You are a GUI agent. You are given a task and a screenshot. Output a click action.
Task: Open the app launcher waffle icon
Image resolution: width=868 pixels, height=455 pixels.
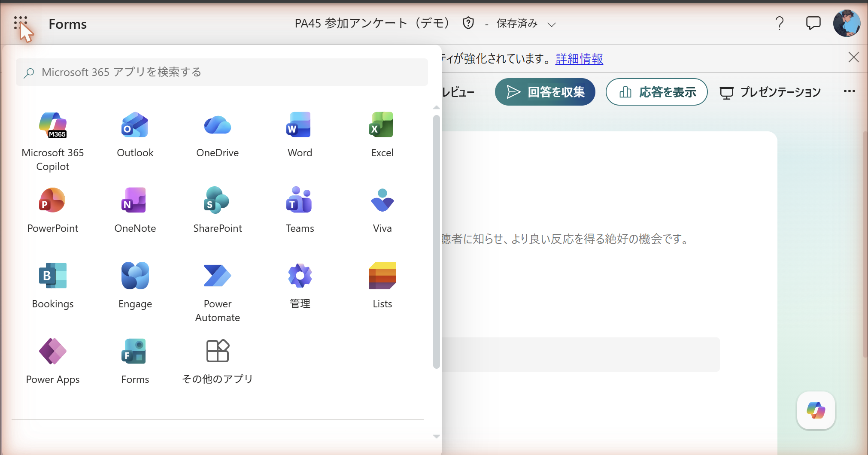(x=20, y=23)
